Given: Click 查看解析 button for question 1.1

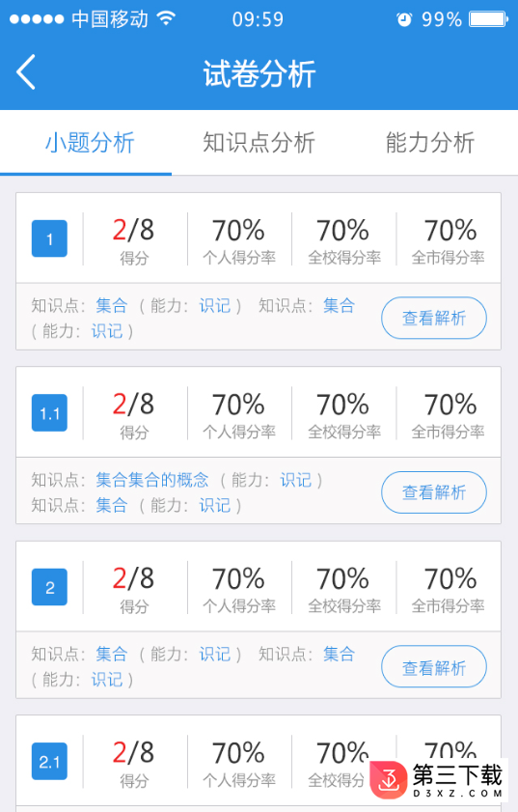Looking at the screenshot, I should 434,492.
